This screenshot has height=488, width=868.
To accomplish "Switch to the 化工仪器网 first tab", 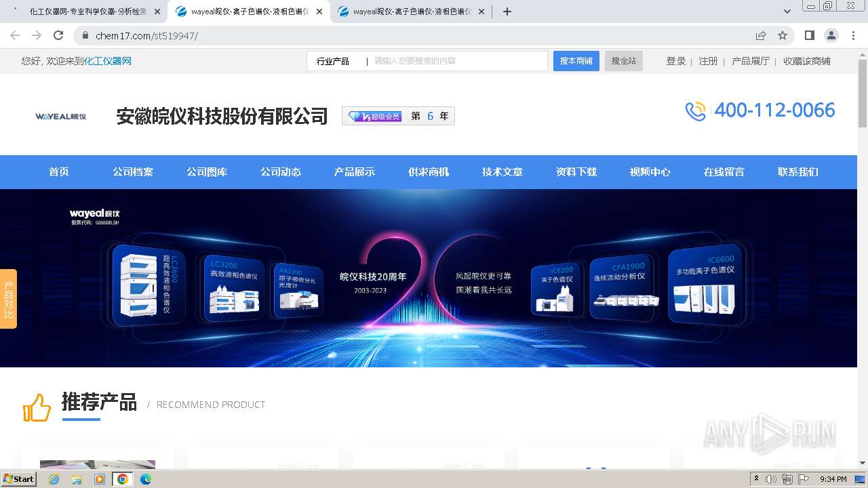I will (87, 12).
